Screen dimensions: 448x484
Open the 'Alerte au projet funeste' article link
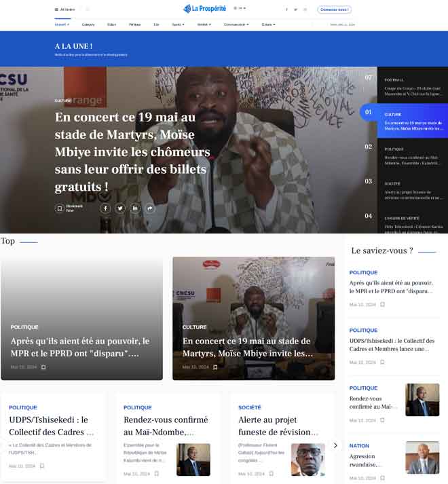pyautogui.click(x=278, y=426)
